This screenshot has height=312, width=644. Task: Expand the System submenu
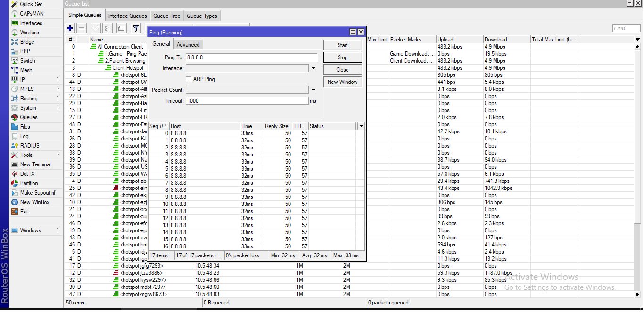coord(58,108)
